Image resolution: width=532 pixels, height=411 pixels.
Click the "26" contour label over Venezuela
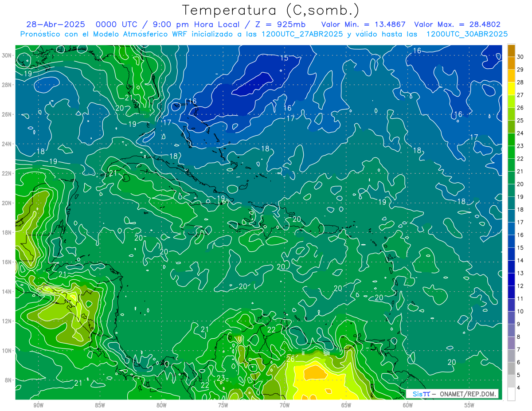pyautogui.click(x=290, y=359)
